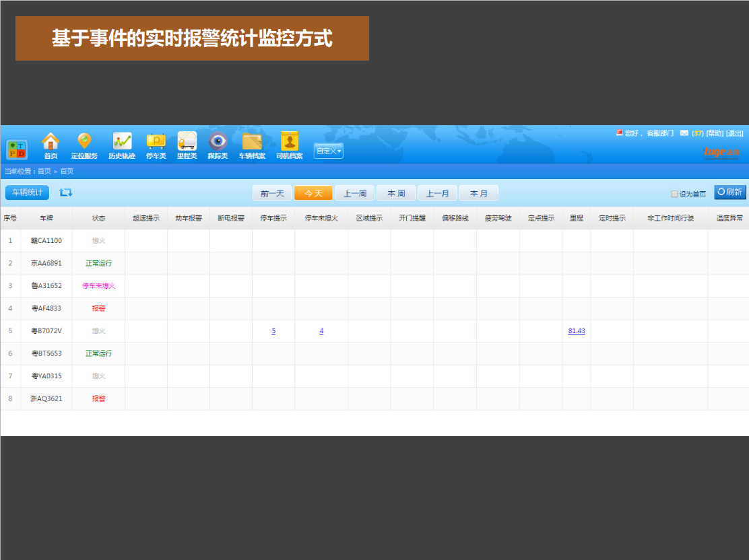Image resolution: width=749 pixels, height=560 pixels.
Task: Open 司机档案 driver profile icon
Action: pos(290,142)
